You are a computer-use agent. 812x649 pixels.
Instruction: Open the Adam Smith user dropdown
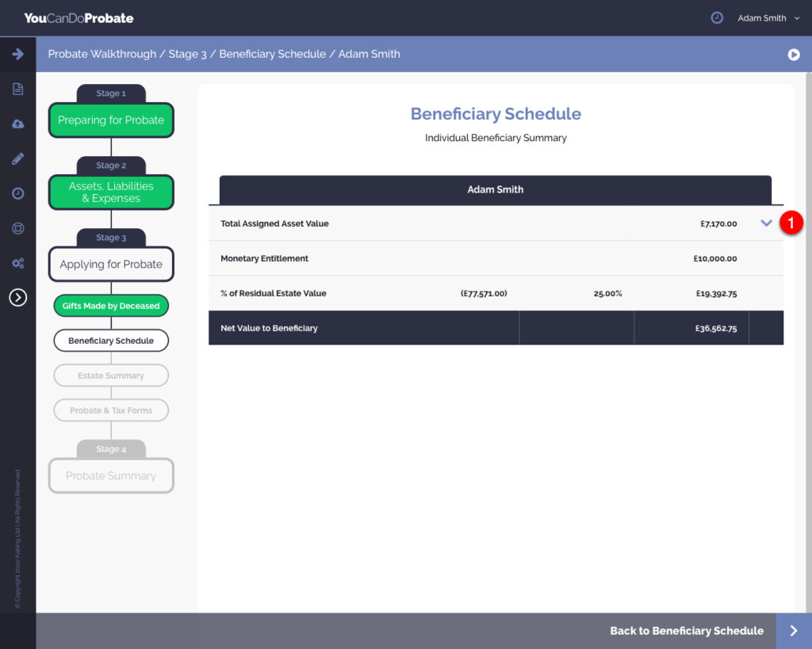[768, 18]
